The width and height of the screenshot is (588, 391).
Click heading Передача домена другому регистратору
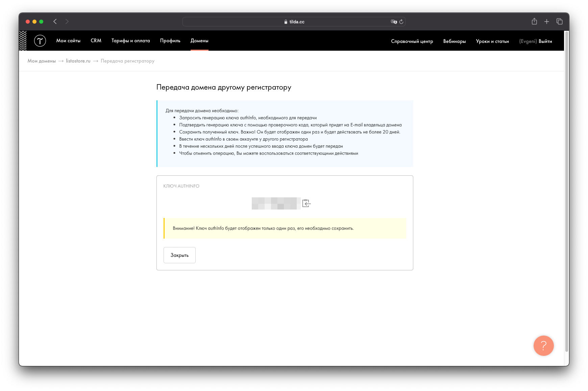point(224,87)
